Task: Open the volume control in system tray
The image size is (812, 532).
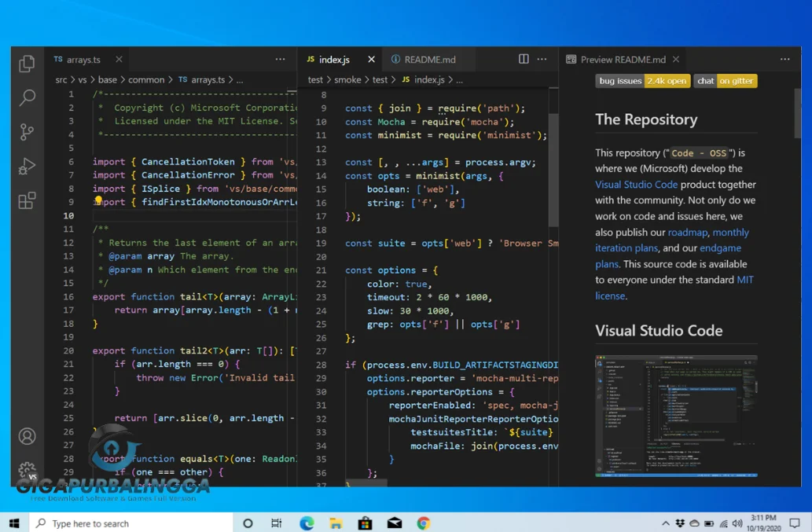Action: pyautogui.click(x=737, y=523)
